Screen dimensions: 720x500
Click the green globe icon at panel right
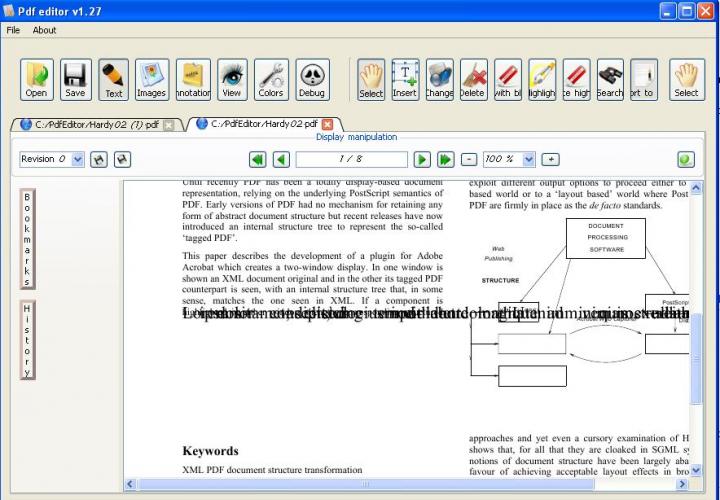(686, 159)
